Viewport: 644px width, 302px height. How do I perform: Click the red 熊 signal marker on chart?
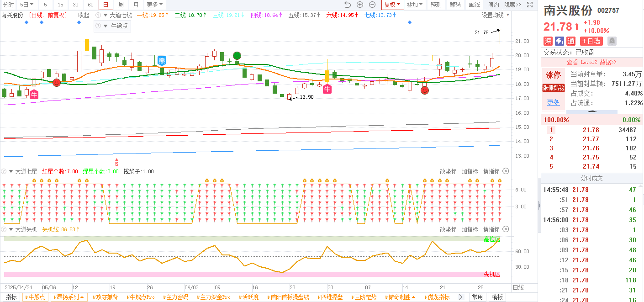click(x=162, y=61)
